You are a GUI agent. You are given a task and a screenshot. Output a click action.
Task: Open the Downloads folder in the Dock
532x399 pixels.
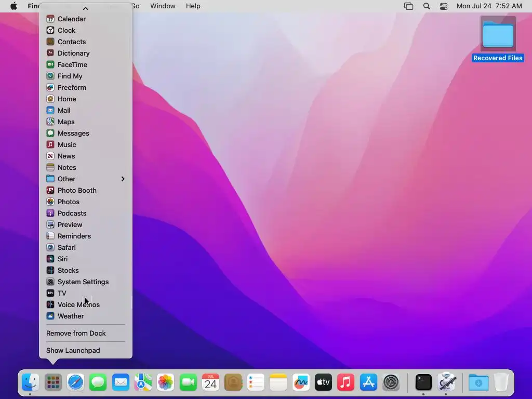pyautogui.click(x=478, y=382)
